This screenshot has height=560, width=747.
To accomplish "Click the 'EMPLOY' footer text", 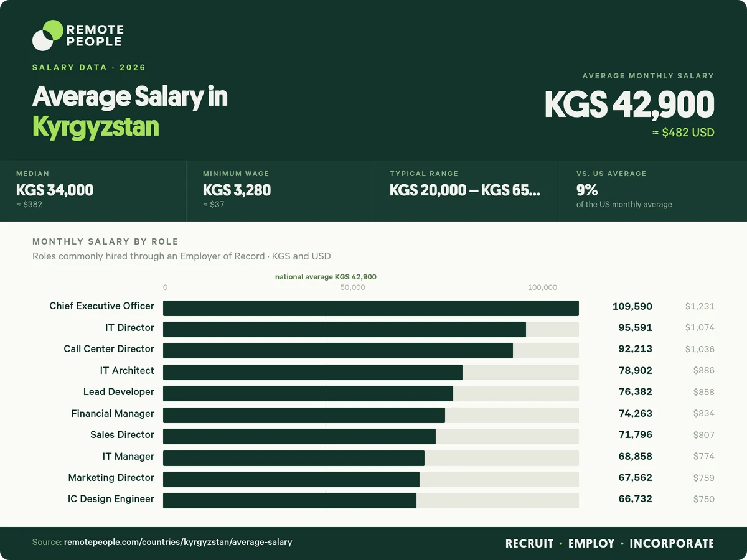I will point(591,543).
